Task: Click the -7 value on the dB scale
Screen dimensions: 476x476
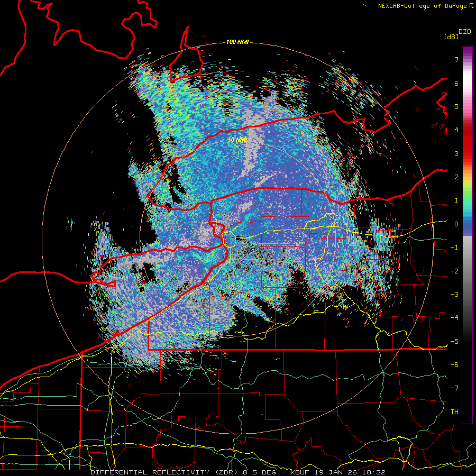Action: pyautogui.click(x=454, y=388)
